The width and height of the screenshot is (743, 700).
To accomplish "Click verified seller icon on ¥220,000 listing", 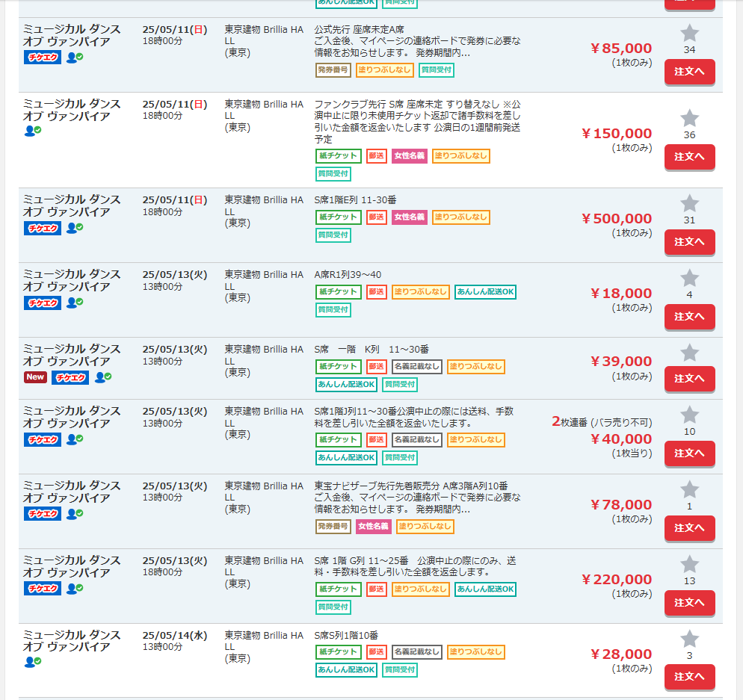I will pos(75,588).
